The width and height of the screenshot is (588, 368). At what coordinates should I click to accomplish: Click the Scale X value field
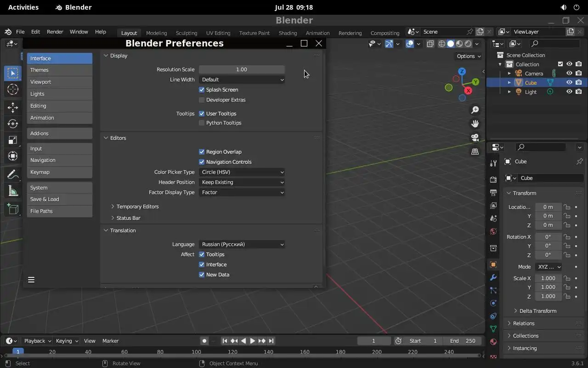(548, 278)
